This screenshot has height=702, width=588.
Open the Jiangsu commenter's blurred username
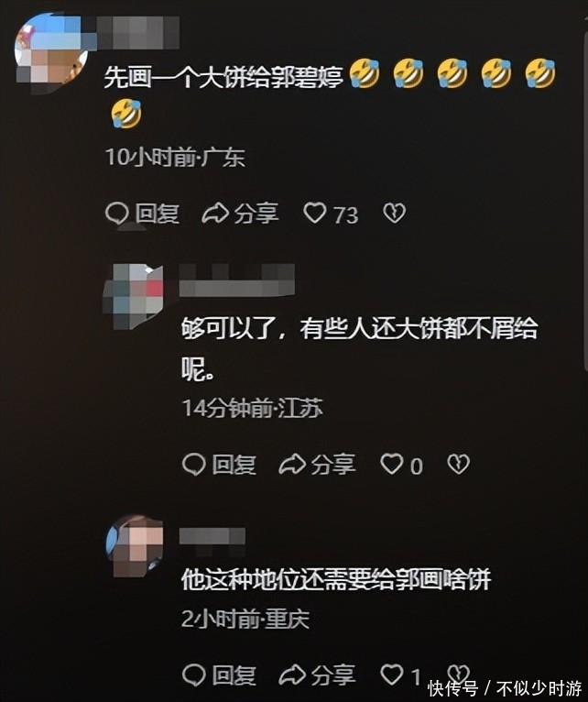coord(236,280)
